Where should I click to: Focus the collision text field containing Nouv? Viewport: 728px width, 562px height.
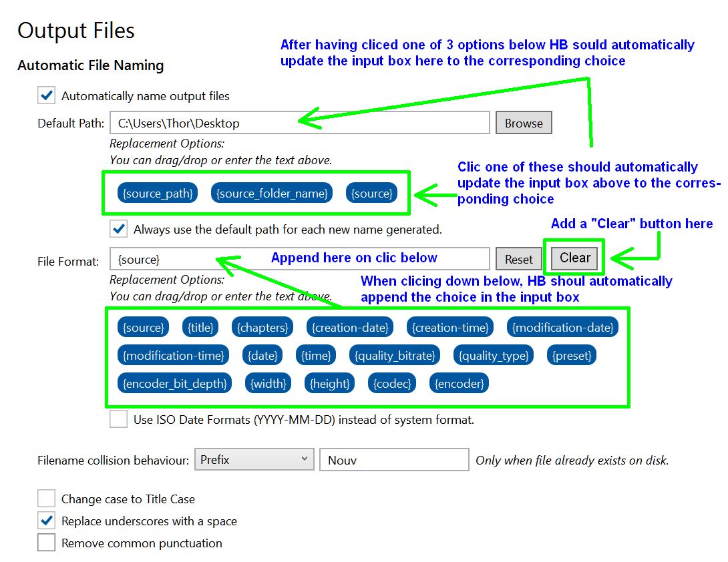coord(394,459)
